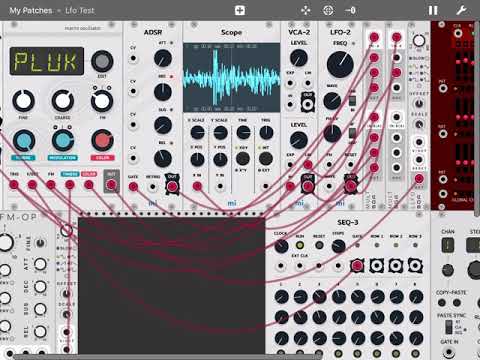Screen dimensions: 480x360
Task: Click the left COPY-PASTE button
Action: [442, 303]
